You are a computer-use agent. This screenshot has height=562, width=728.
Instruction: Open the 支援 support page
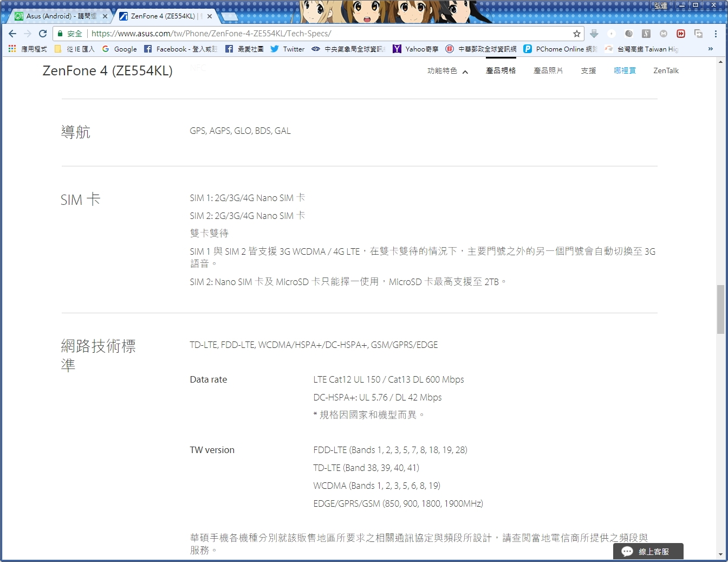coord(588,71)
